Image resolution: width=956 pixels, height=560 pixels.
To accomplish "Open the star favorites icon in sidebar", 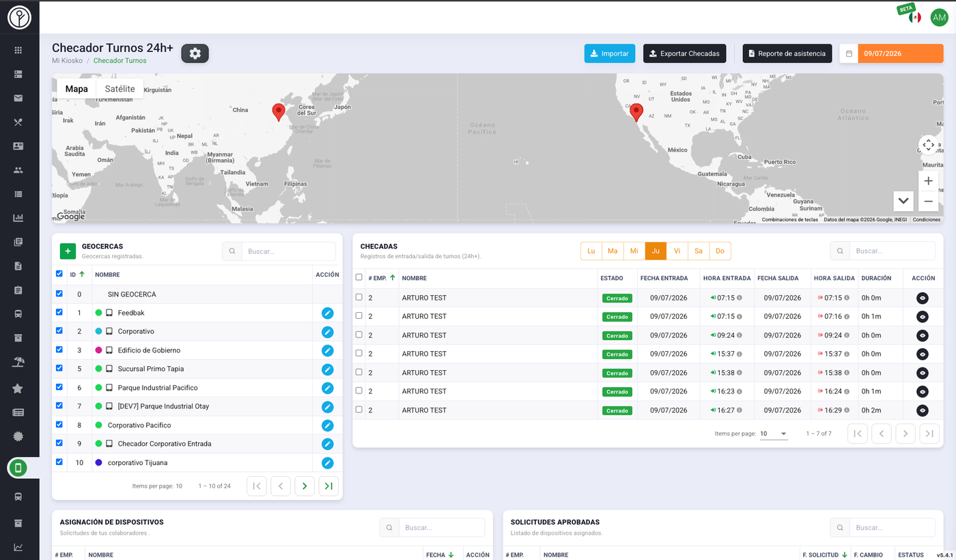I will [18, 389].
